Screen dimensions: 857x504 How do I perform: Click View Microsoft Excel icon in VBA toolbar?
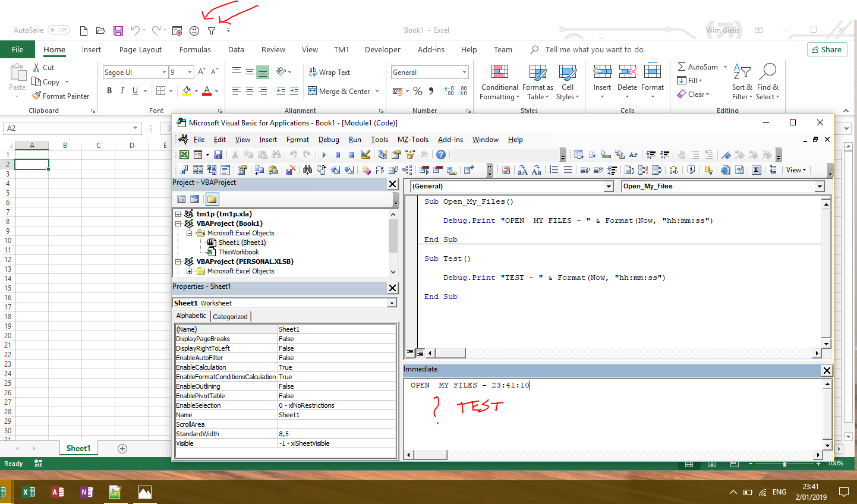coord(184,155)
